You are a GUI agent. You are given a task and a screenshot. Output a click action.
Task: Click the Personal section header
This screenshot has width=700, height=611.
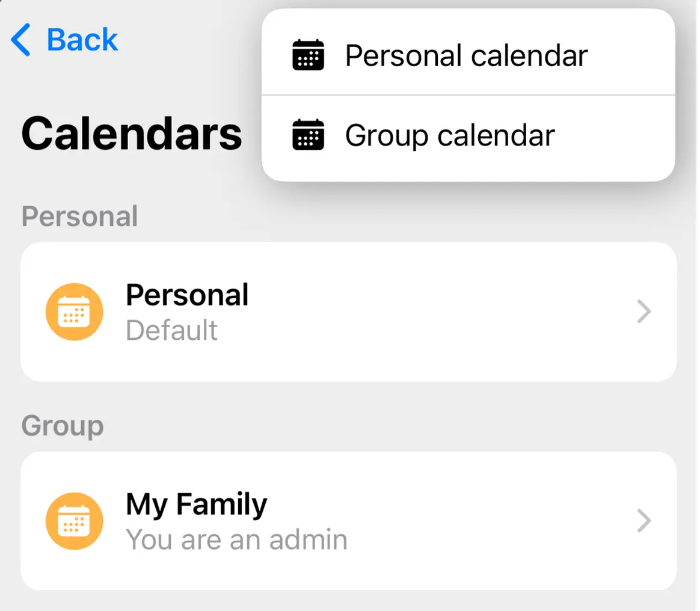79,216
